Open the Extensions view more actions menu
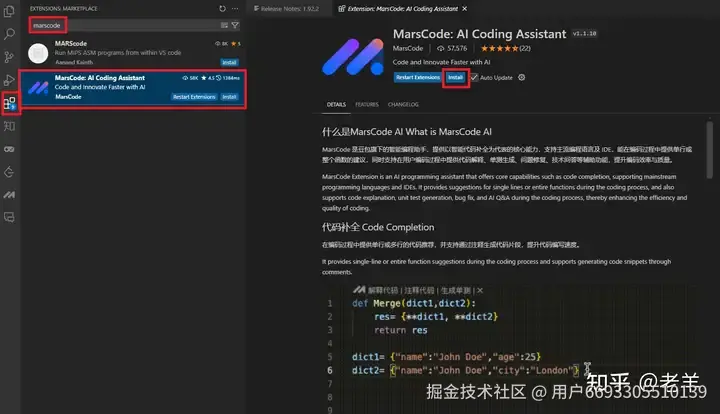 235,8
